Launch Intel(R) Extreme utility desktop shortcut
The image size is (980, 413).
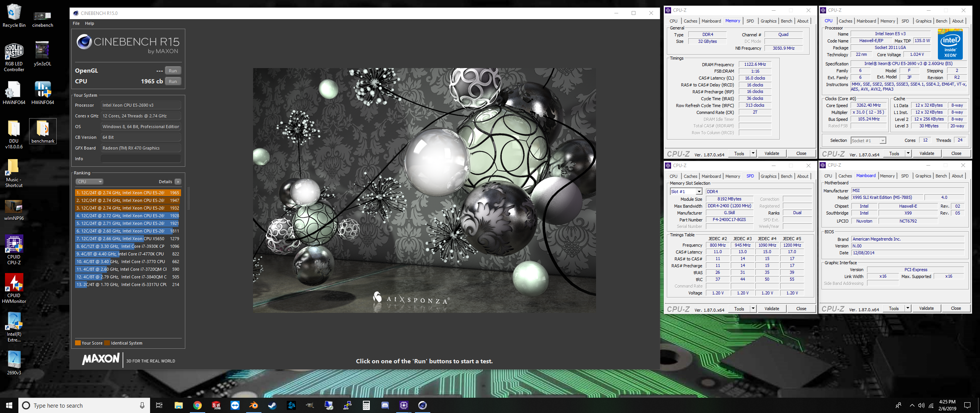14,327
